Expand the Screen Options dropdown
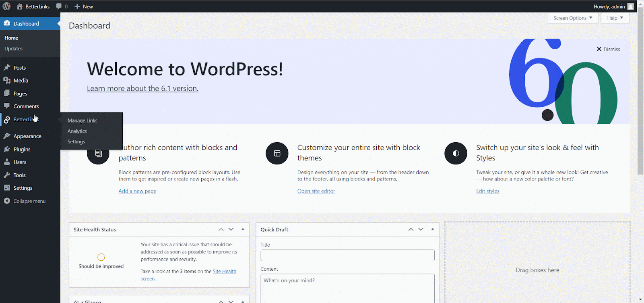This screenshot has height=303, width=644. tap(572, 18)
